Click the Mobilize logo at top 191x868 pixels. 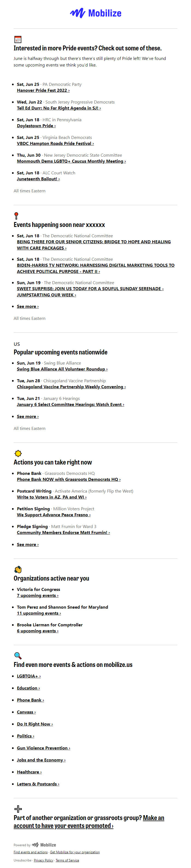[x=95, y=13]
